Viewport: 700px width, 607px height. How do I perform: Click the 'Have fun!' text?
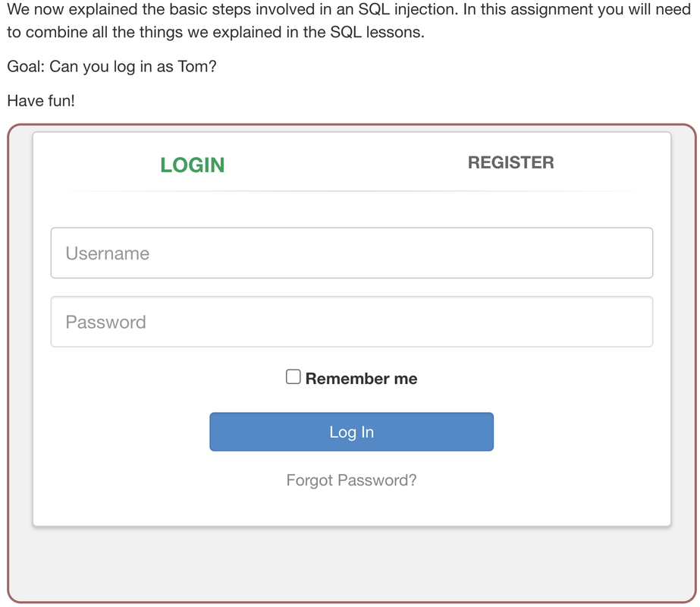tap(41, 99)
